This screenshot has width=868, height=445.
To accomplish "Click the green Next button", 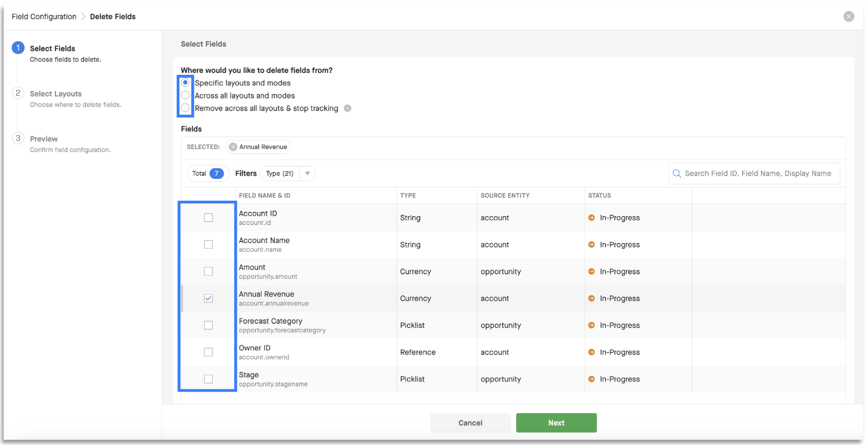I will click(x=557, y=423).
